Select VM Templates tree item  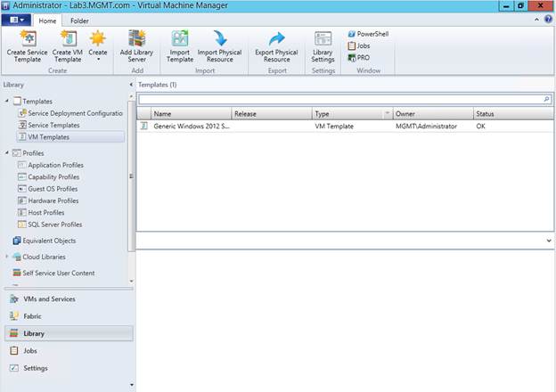pos(70,137)
